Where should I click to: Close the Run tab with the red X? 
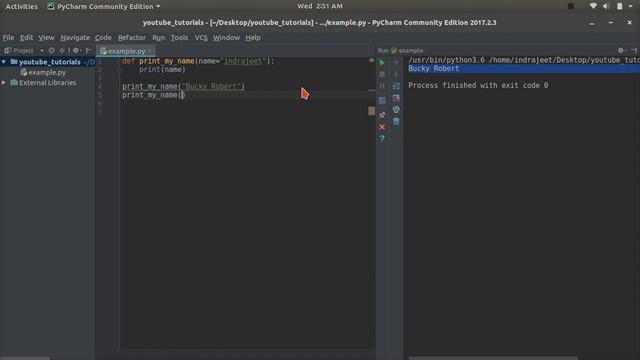tap(382, 127)
